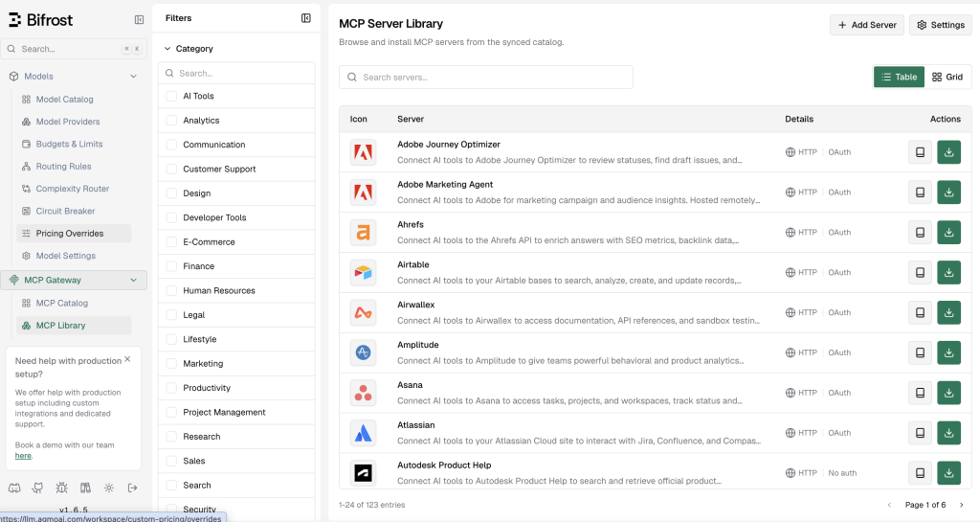The image size is (980, 522).
Task: Click the Airtable logo icon
Action: pyautogui.click(x=363, y=273)
